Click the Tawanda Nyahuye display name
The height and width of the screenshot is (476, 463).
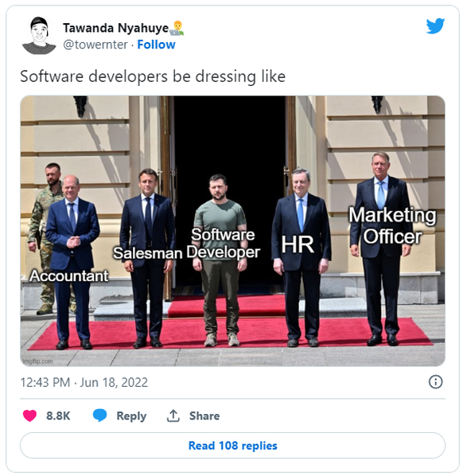click(115, 28)
